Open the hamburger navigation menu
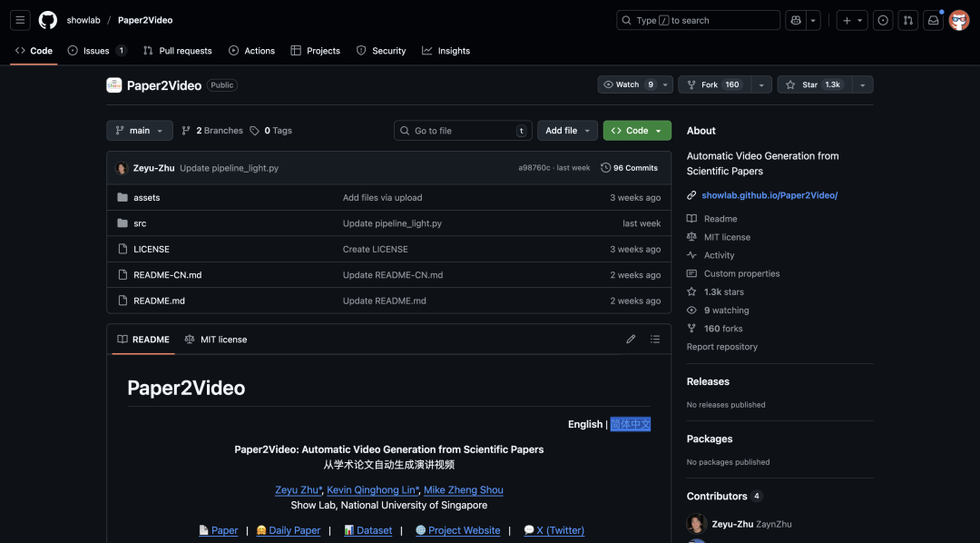The image size is (980, 543). [20, 20]
